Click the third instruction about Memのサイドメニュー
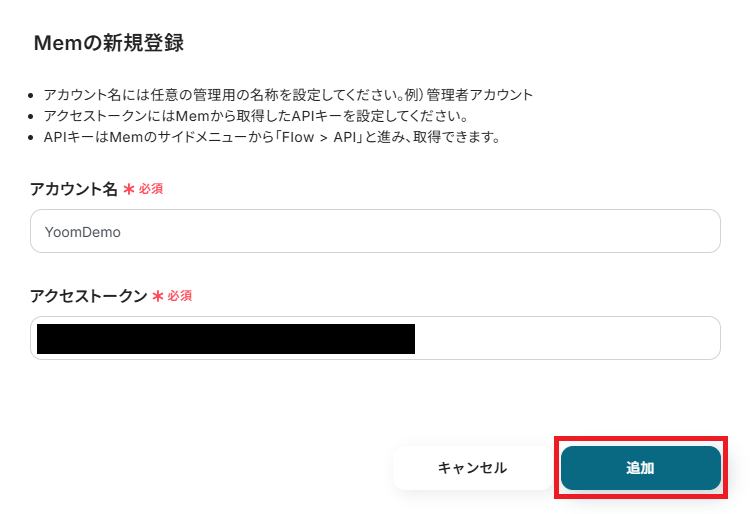This screenshot has height=514, width=750. [271, 137]
